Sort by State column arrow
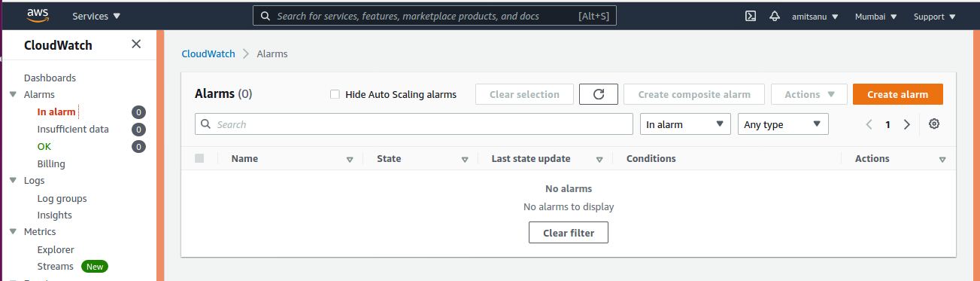This screenshot has width=980, height=281. coord(465,160)
